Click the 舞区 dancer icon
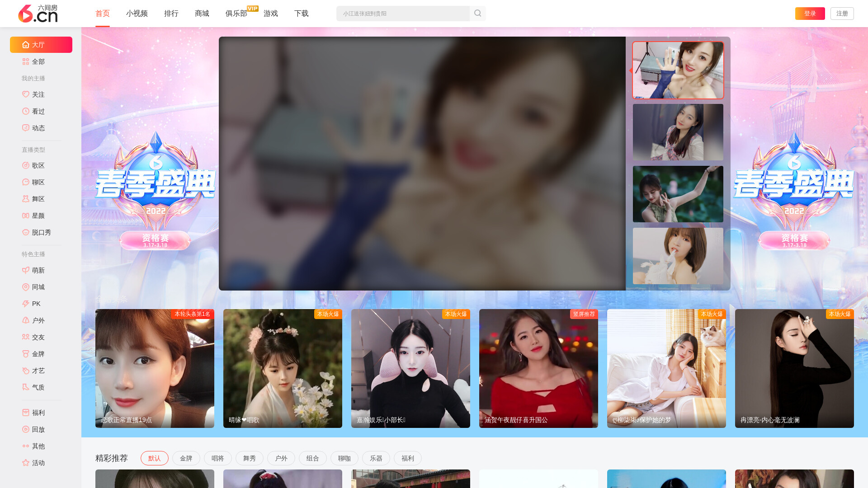The height and width of the screenshot is (488, 868). point(26,199)
